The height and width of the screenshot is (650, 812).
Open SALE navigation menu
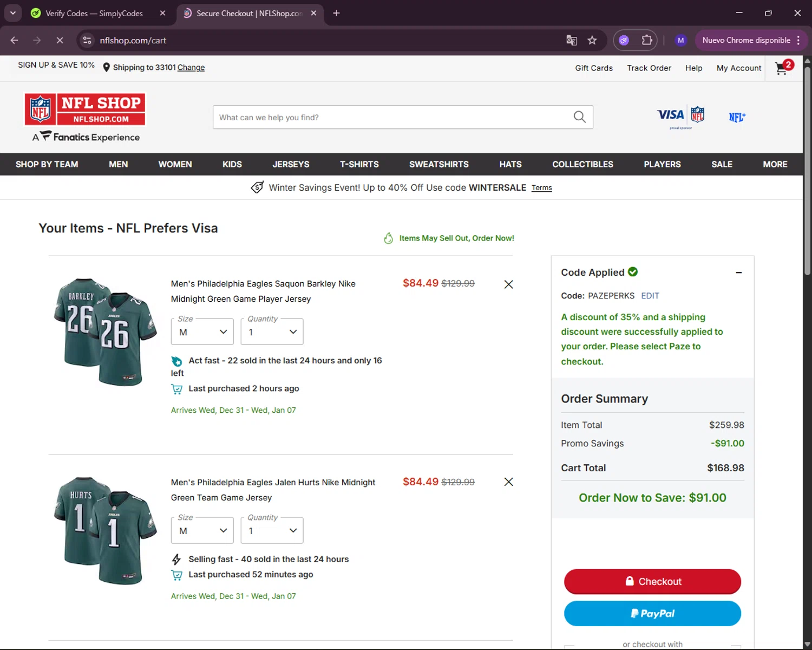click(722, 164)
